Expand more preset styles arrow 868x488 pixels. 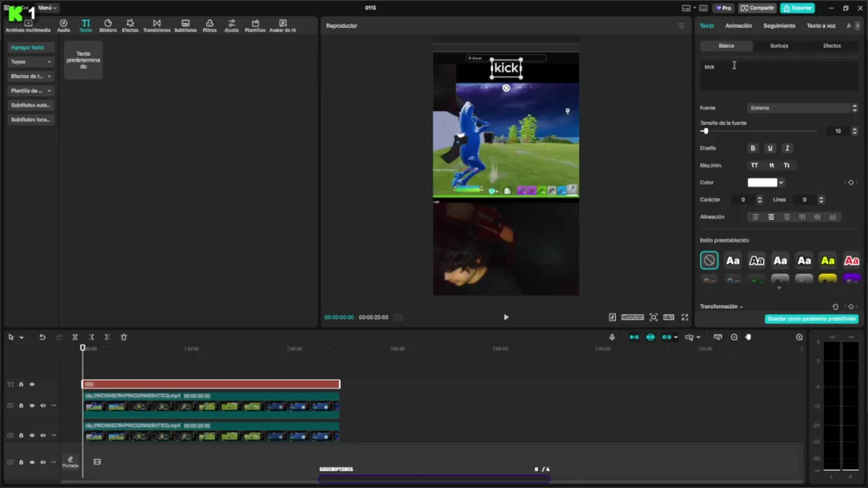click(x=779, y=288)
